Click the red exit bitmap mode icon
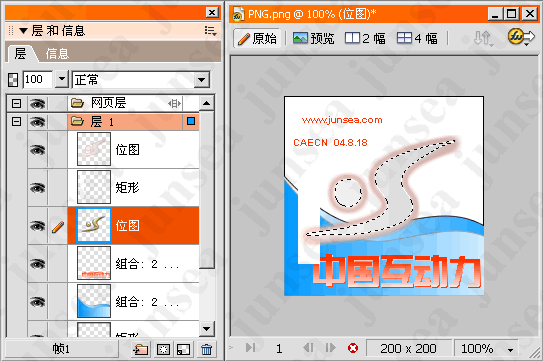 pyautogui.click(x=353, y=348)
